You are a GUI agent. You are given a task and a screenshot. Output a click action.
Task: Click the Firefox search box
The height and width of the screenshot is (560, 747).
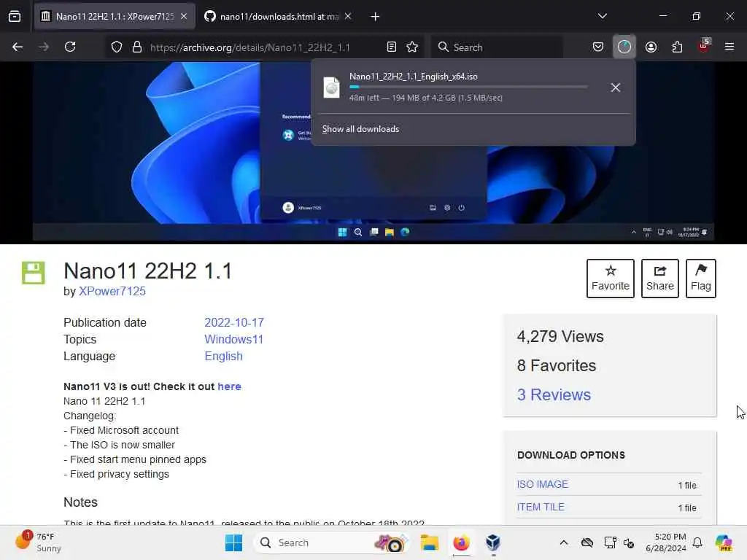tap(498, 47)
